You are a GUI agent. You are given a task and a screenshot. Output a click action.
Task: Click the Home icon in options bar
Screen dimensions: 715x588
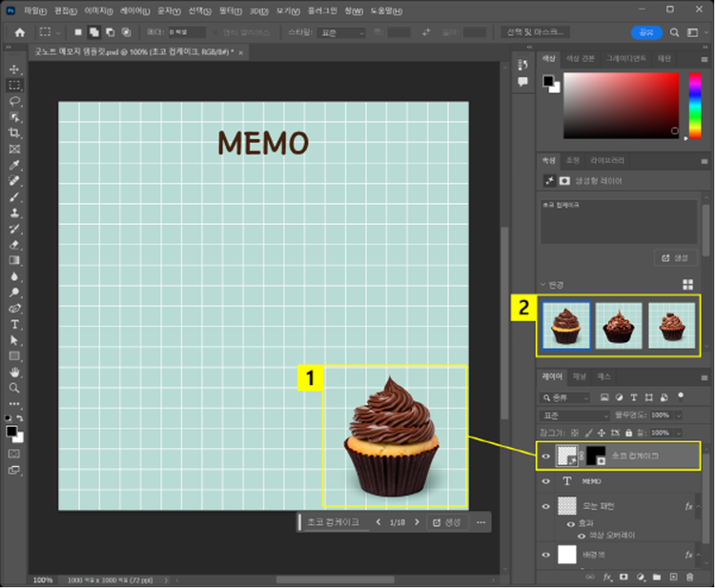pyautogui.click(x=18, y=32)
